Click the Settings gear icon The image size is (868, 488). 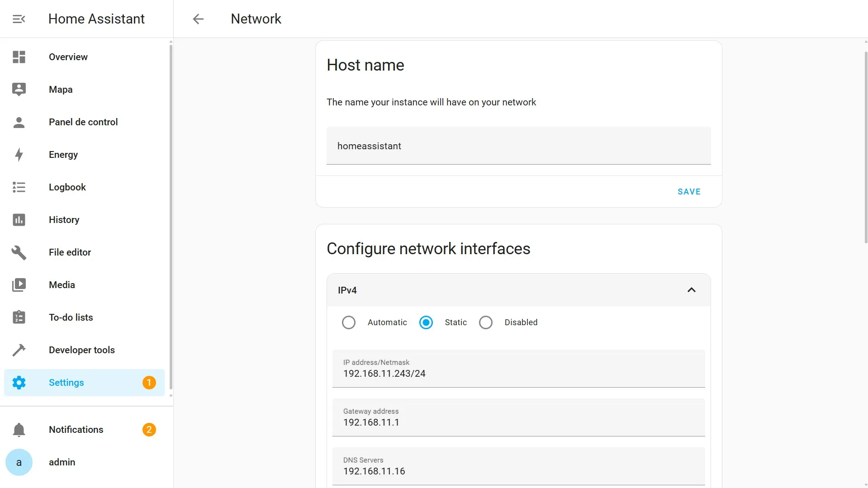click(x=19, y=383)
